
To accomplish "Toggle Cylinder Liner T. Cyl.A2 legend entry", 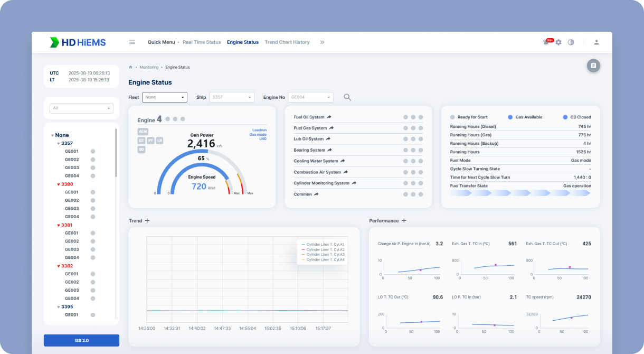I will click(322, 249).
